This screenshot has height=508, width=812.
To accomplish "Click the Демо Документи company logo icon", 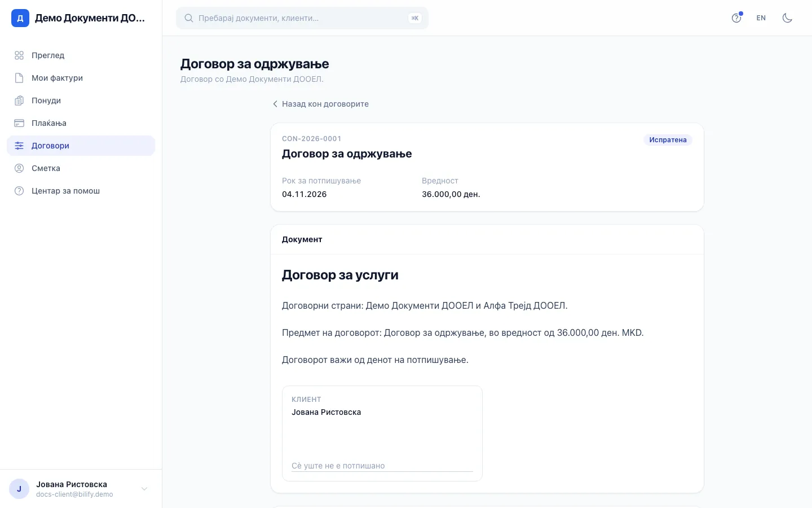I will pos(20,18).
